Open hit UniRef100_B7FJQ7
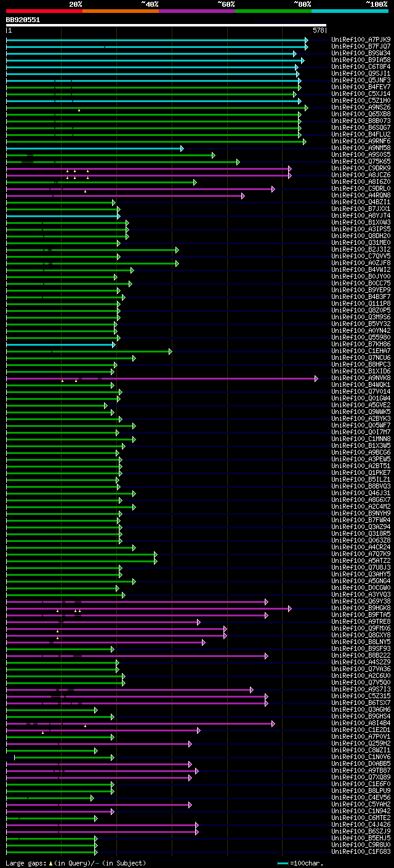This screenshot has width=394, height=868. [361, 47]
